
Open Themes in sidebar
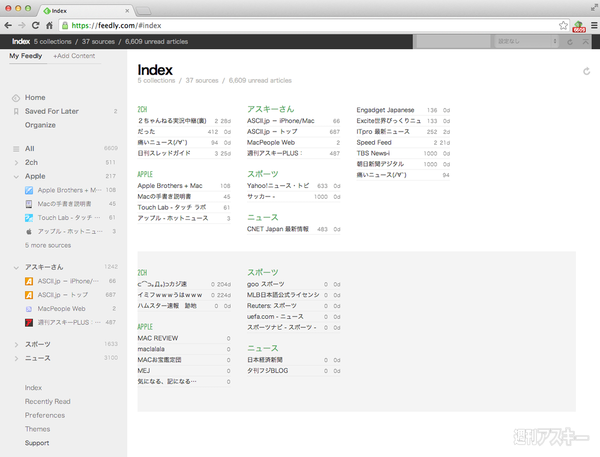click(x=38, y=429)
